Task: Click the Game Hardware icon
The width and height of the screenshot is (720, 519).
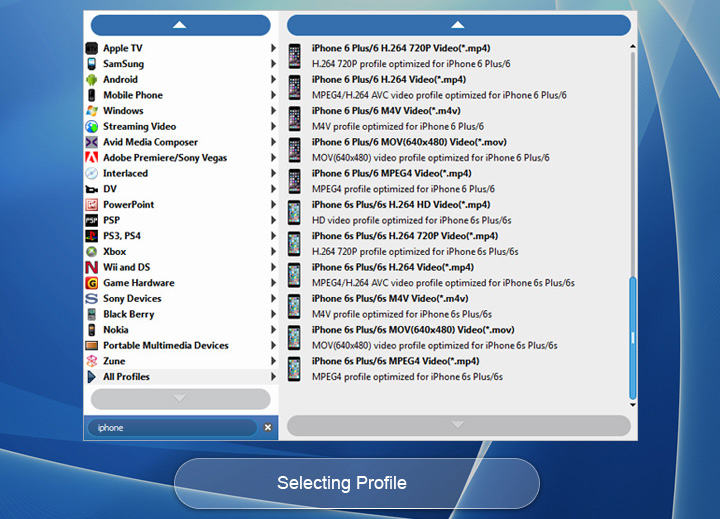Action: coord(92,283)
